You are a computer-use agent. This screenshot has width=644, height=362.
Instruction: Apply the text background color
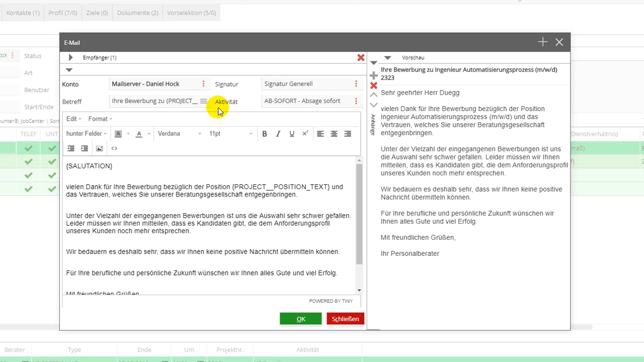118,134
